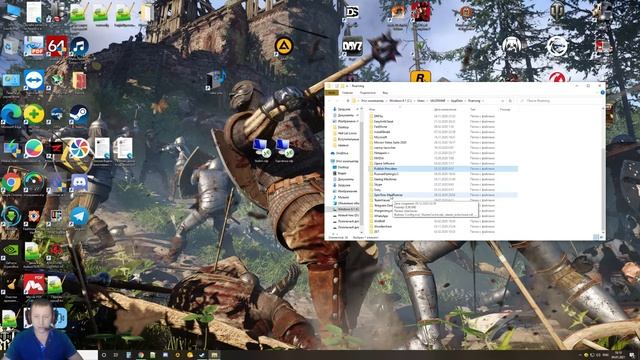Open NVIDIA GeForce Experience shortcut

(11, 251)
